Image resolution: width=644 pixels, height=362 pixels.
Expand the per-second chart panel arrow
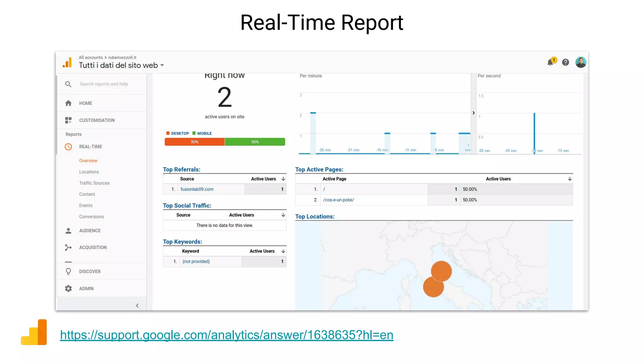(x=474, y=113)
